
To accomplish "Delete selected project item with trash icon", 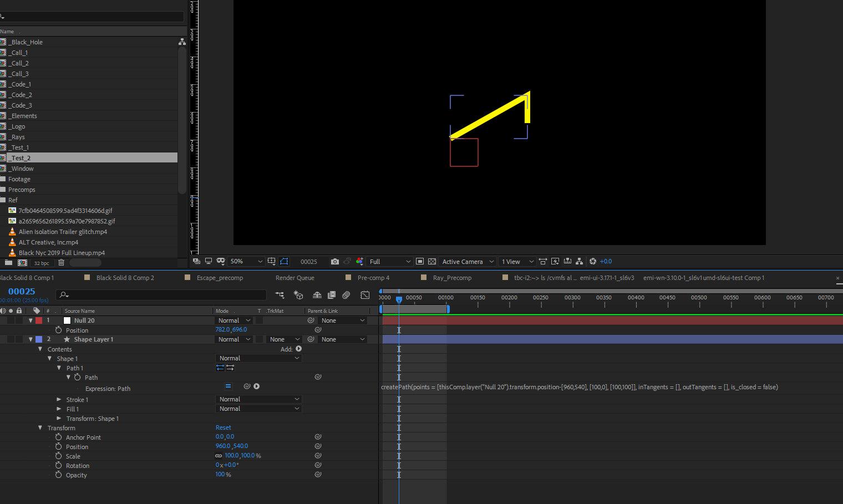I will click(62, 263).
